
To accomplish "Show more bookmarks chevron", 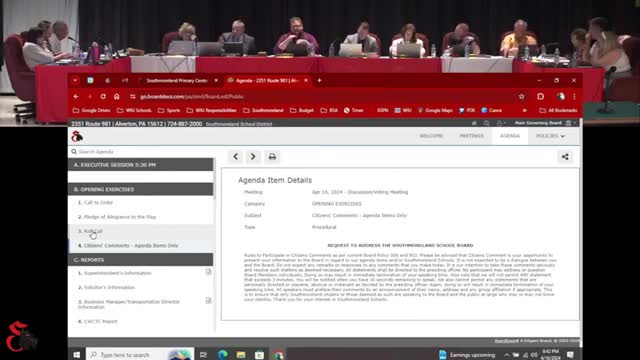I will point(524,110).
